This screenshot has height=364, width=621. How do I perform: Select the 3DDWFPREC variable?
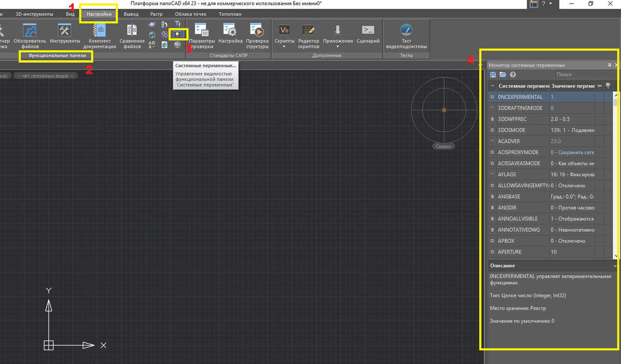[551, 119]
